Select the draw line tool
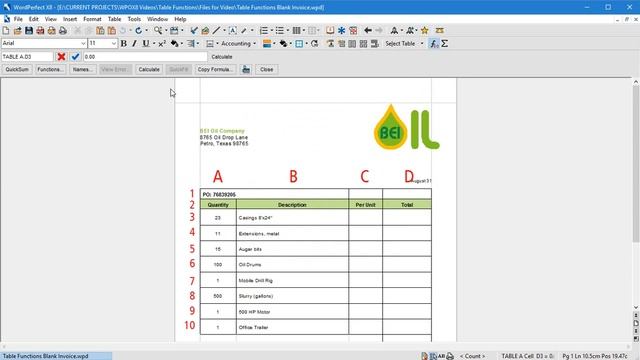 tap(216, 31)
